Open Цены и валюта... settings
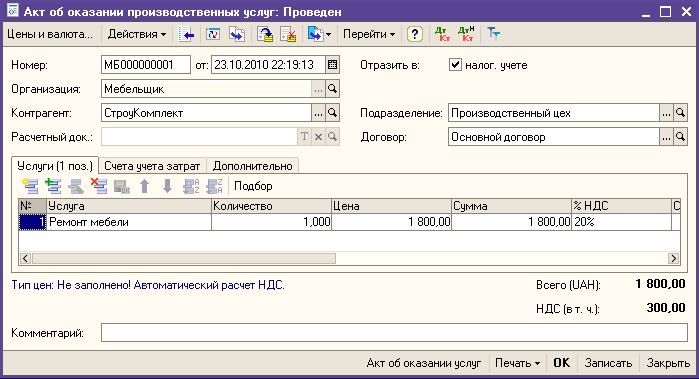The image size is (699, 379). (50, 34)
